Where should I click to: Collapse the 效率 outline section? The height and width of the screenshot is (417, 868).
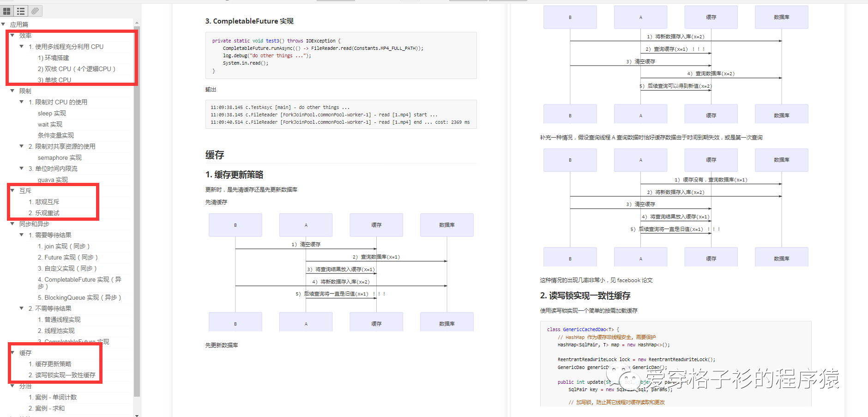(12, 35)
